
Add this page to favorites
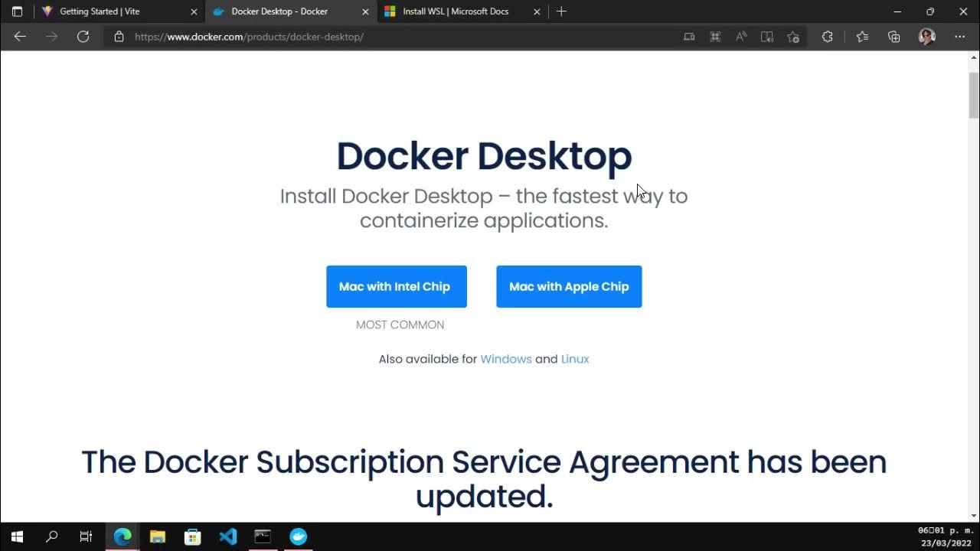793,37
